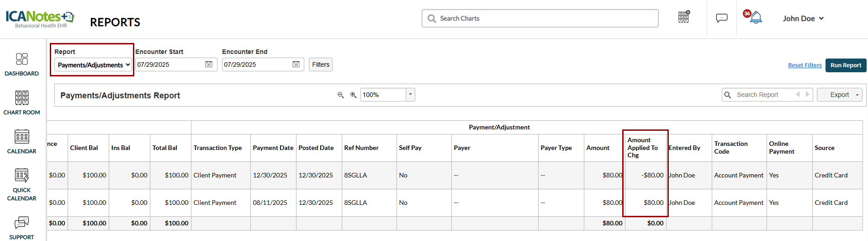Zoom out the report view
The width and height of the screenshot is (868, 241).
coord(340,95)
